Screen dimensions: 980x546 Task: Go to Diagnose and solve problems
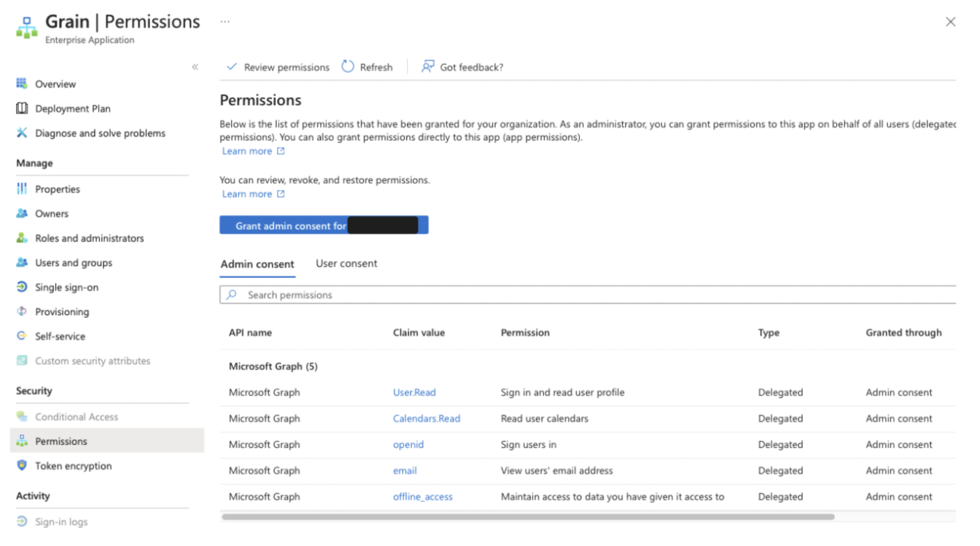click(x=100, y=133)
